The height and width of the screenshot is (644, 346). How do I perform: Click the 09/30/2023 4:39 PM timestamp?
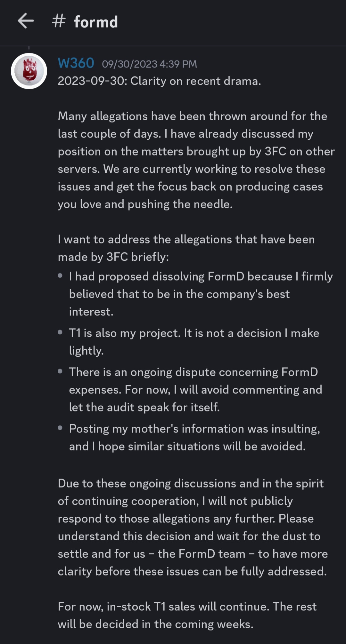tap(149, 64)
